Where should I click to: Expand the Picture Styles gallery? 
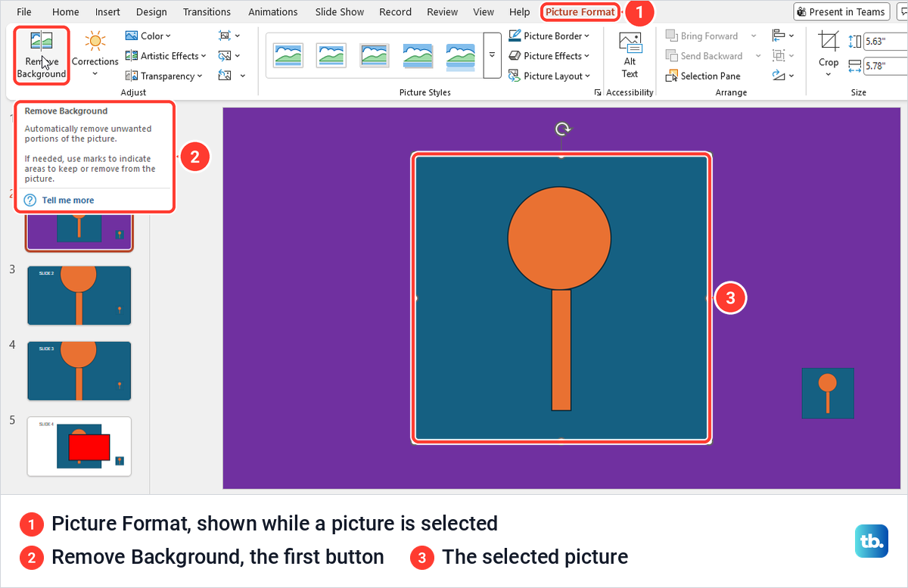point(492,55)
